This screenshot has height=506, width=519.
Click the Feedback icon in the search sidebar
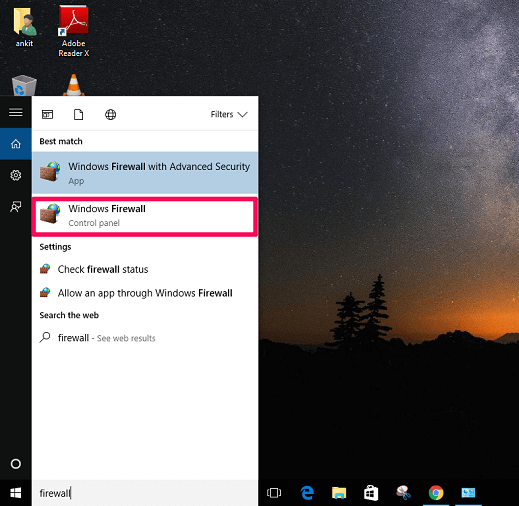16,207
